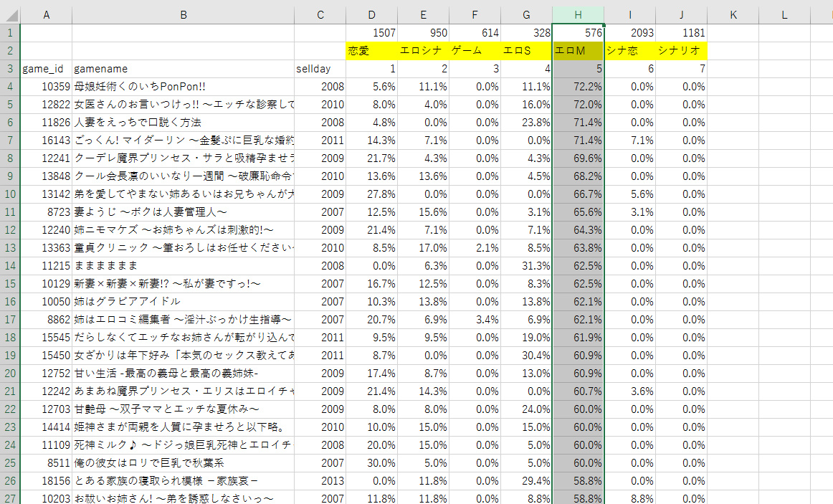833x504 pixels.
Task: Click the cell showing 31.3%
Action: coord(526,265)
